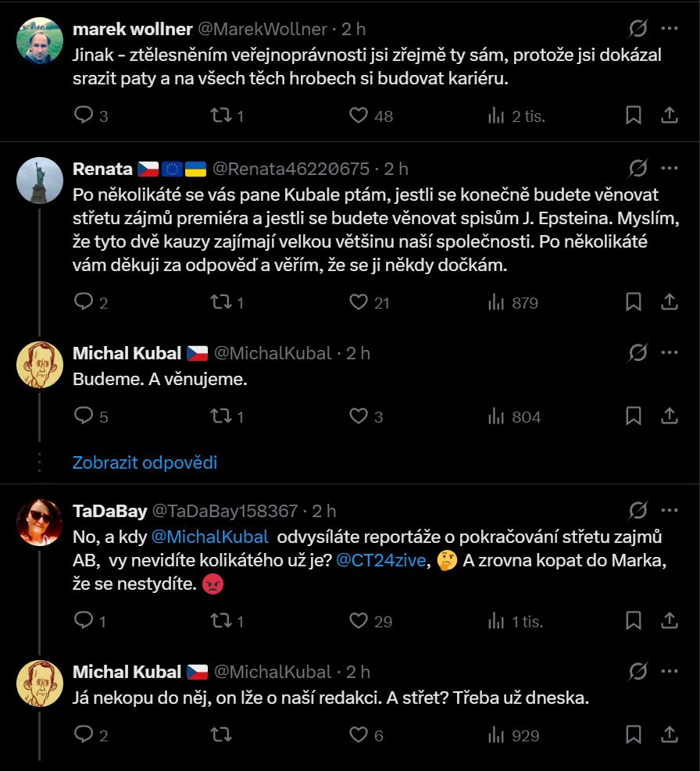Viewport: 700px width, 771px height.
Task: Like marek wollner's post
Action: (x=359, y=116)
